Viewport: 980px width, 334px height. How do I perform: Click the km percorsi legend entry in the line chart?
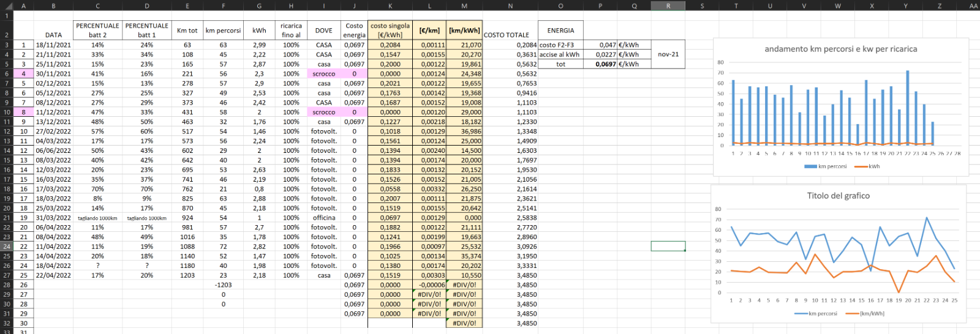click(x=822, y=314)
